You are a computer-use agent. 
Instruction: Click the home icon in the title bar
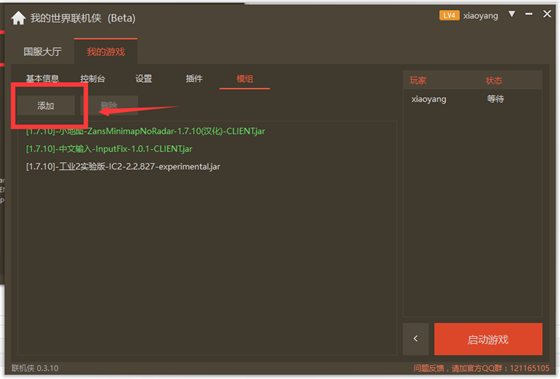pyautogui.click(x=18, y=18)
